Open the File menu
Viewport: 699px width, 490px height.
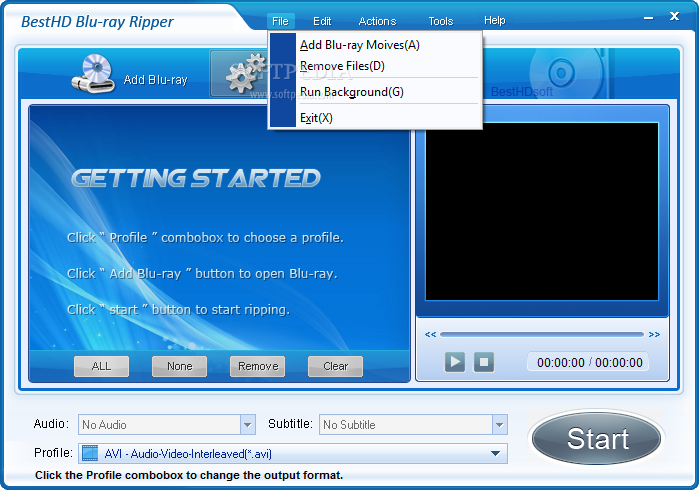click(280, 21)
